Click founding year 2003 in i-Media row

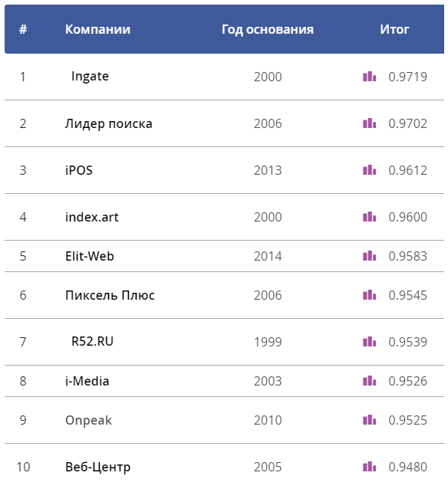click(268, 381)
